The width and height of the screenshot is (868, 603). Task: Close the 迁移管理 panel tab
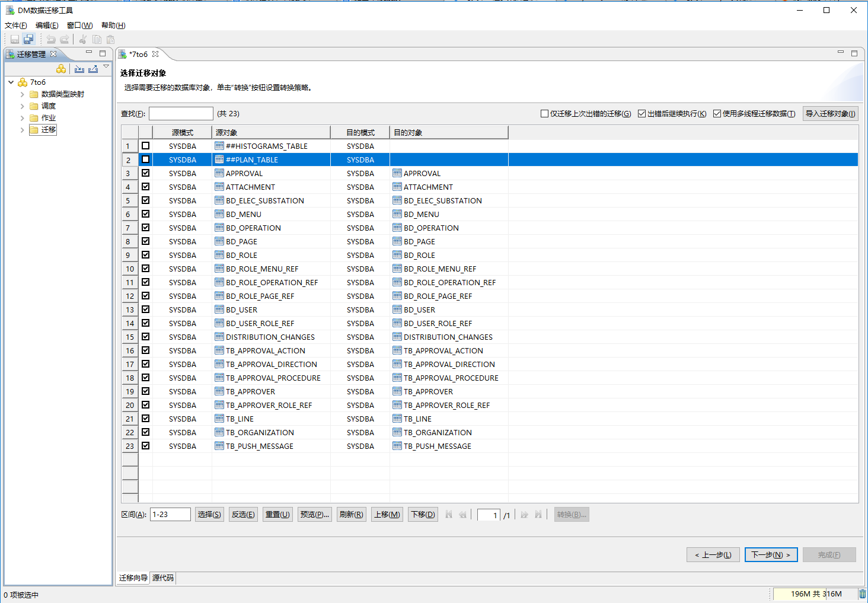point(53,54)
